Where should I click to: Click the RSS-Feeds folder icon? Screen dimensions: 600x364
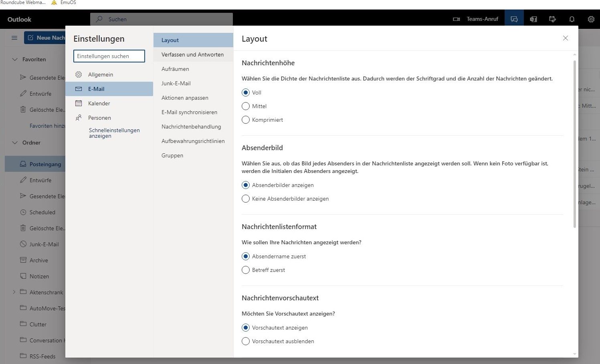[23, 356]
